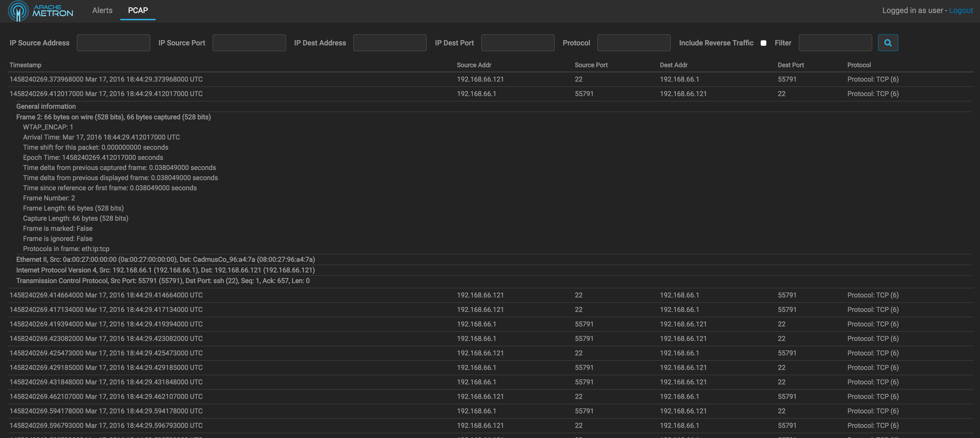Open the packet row timestamped 1458240269.373968000

coord(106,79)
